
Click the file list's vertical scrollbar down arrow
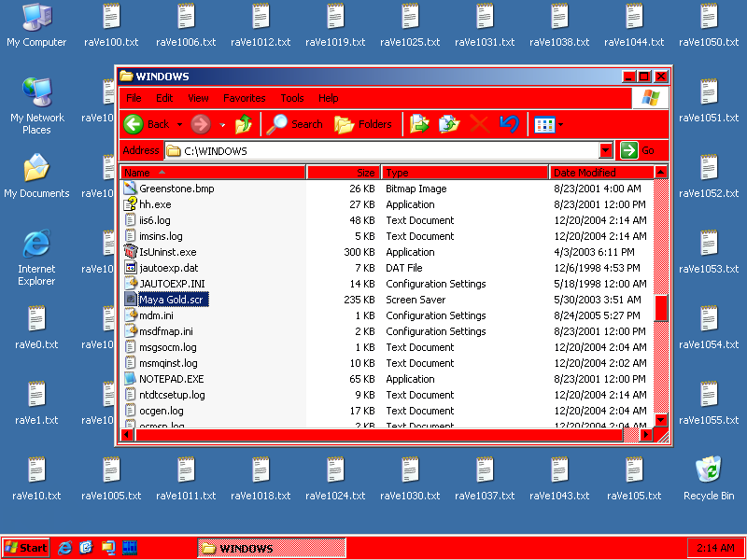coord(661,420)
